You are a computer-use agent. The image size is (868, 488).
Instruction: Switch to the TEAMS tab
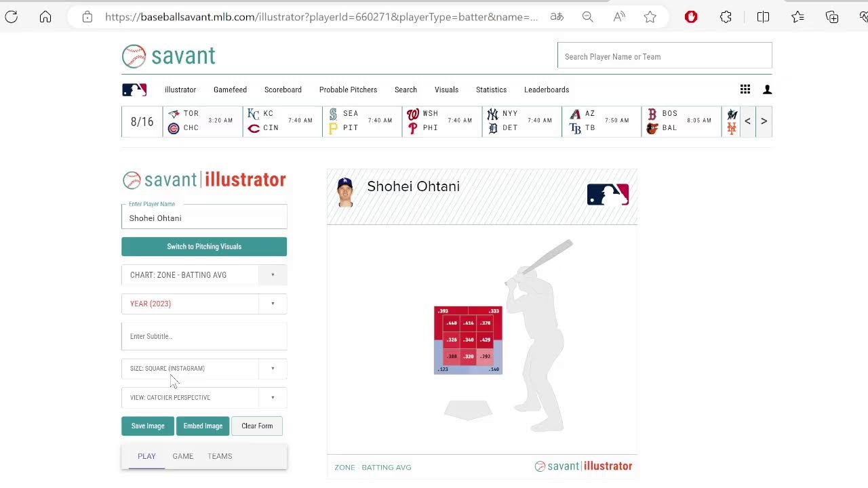[x=220, y=456]
